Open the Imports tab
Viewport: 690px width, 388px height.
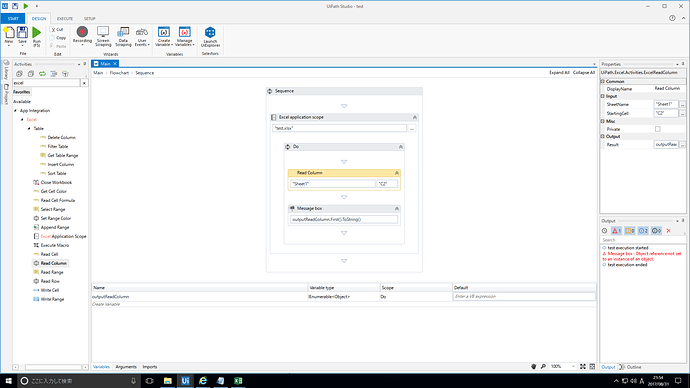click(x=150, y=367)
